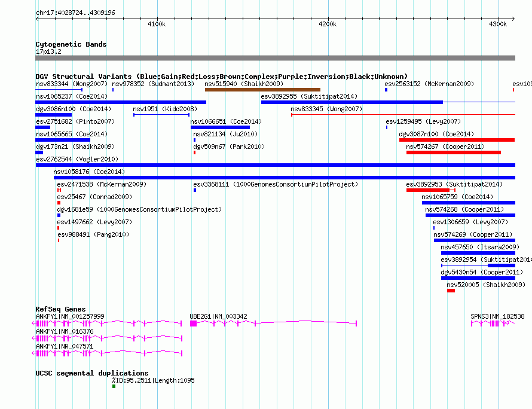Click esv988491 (Pang2010) variant label
Image resolution: width=532 pixels, height=409 pixels.
coord(93,234)
